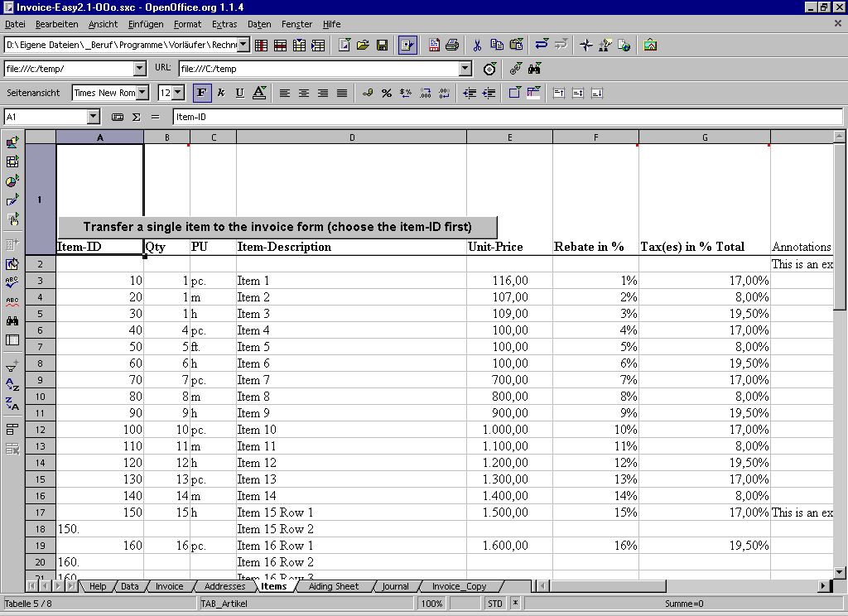The height and width of the screenshot is (616, 848).
Task: Toggle underline formatting
Action: pyautogui.click(x=240, y=93)
